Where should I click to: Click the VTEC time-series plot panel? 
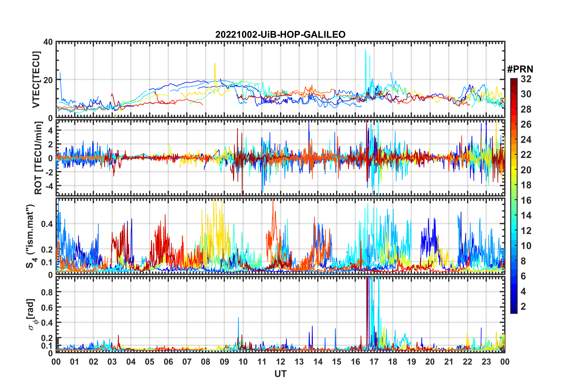tap(280, 80)
